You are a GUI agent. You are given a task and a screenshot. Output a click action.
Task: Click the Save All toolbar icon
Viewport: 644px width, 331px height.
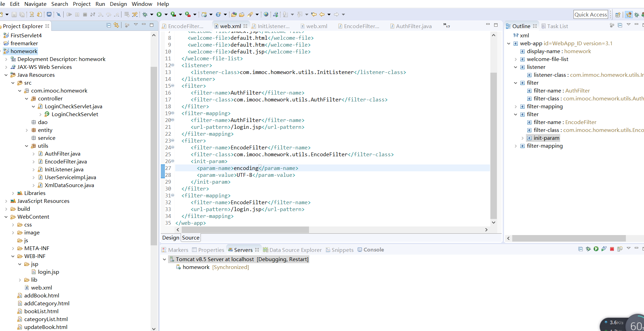point(22,14)
